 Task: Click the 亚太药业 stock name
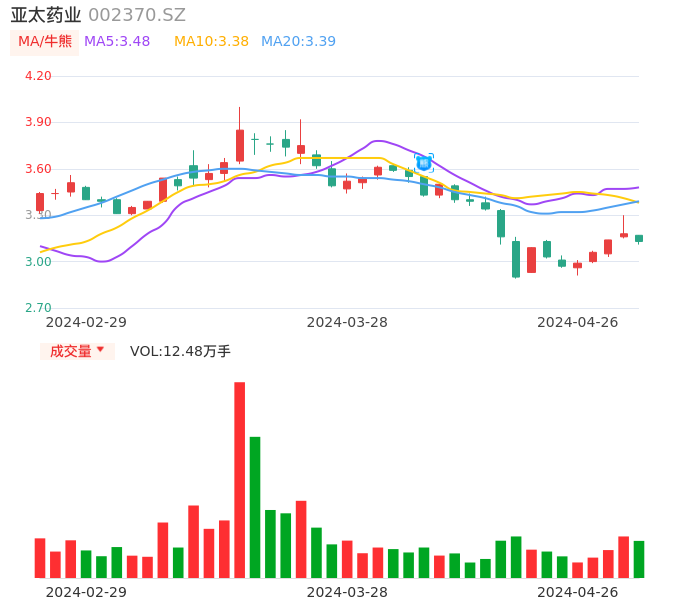46,15
